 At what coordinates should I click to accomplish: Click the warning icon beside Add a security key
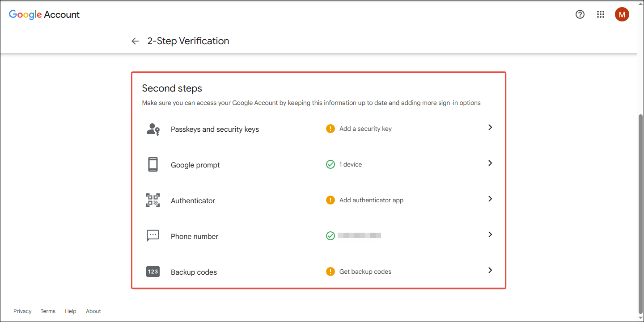coord(330,129)
